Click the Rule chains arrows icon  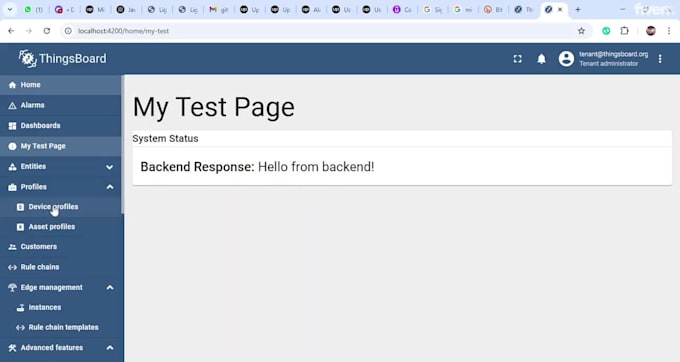coord(12,267)
